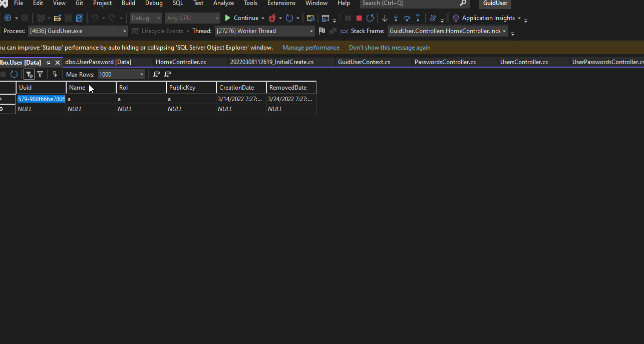Click the browser window icon in debug toolbar
The height and width of the screenshot is (344, 644).
[326, 18]
